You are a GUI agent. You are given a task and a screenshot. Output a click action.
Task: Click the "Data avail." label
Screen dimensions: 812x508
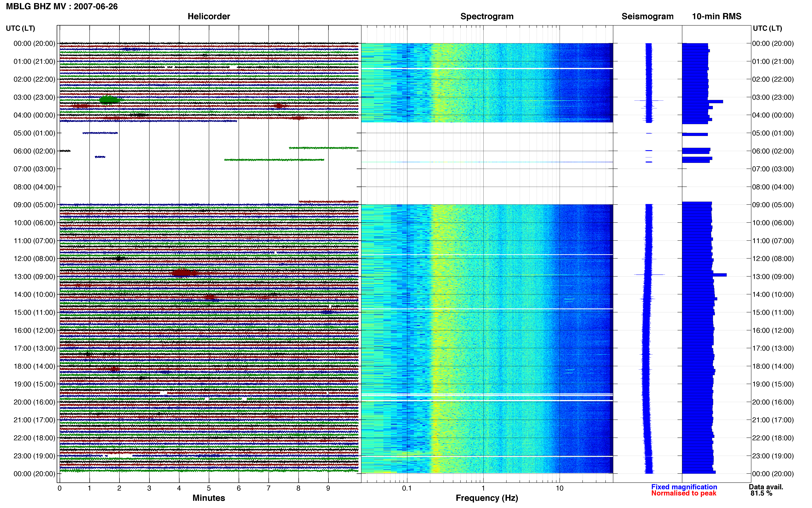[766, 487]
